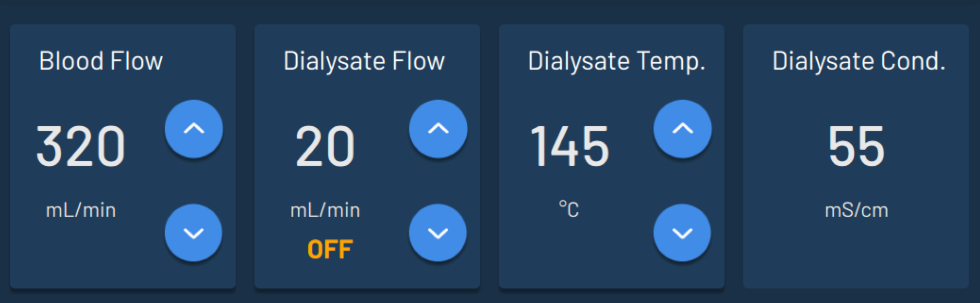Select the Dialysate Temp. heading
Image resolution: width=980 pixels, height=303 pixels.
tap(616, 61)
